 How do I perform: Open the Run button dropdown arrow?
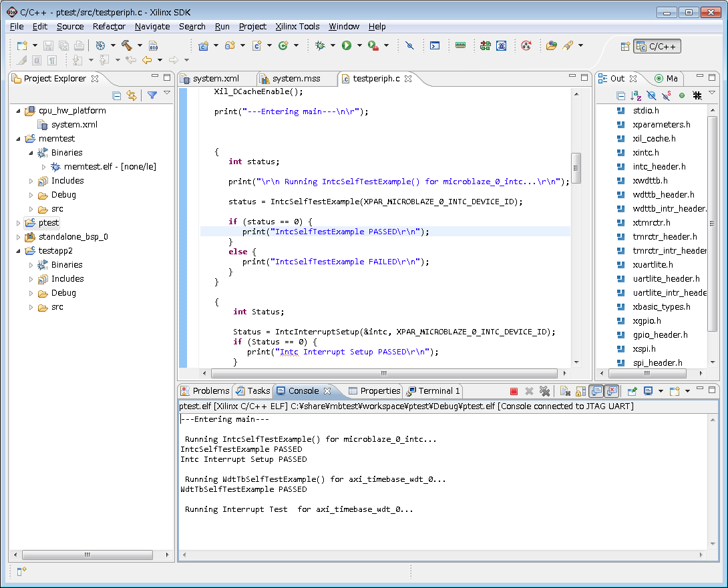(x=359, y=46)
